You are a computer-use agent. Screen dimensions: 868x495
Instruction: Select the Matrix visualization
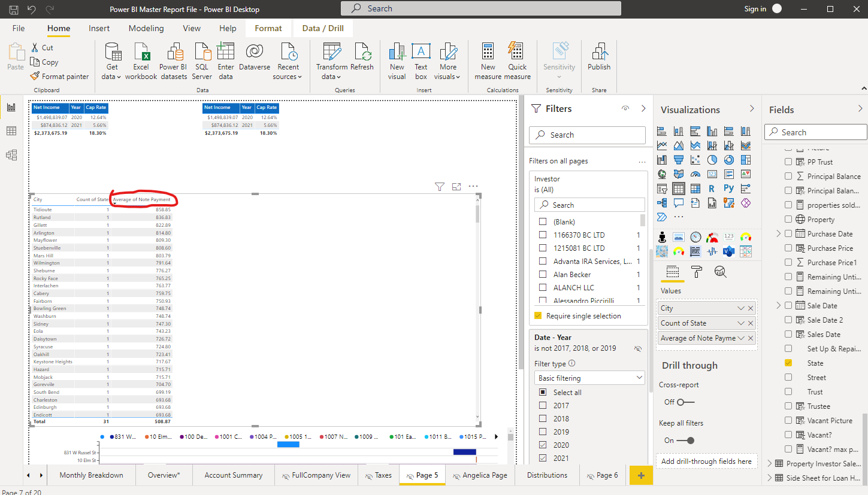click(x=695, y=189)
